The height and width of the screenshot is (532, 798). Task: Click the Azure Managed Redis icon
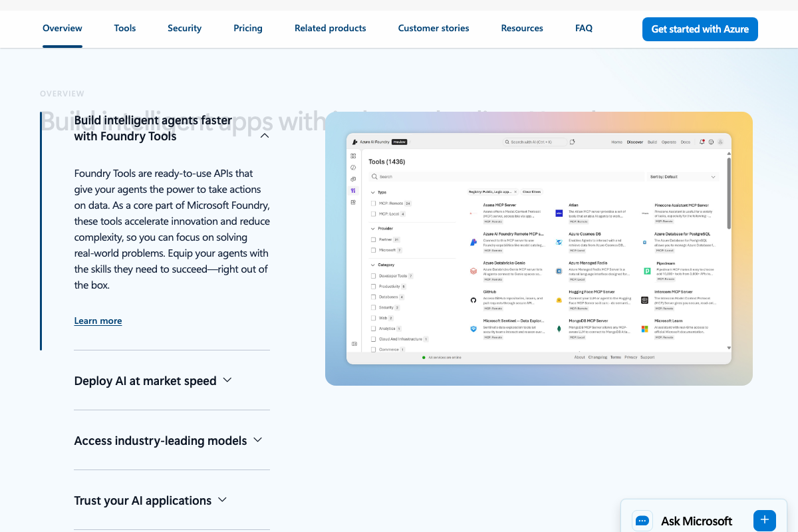(559, 271)
